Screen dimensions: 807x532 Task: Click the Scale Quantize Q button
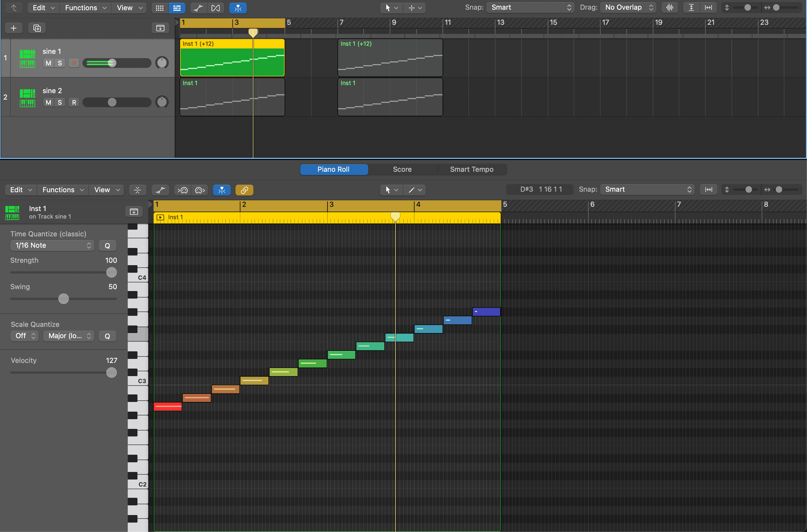coord(107,336)
